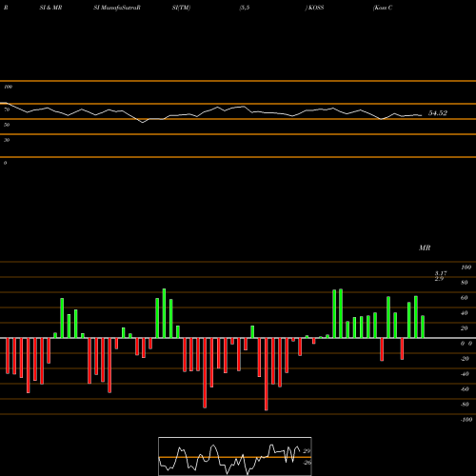Click the RSI axis label 0 under lowest orange line
This screenshot has height=476, width=476.
[x=5, y=163]
